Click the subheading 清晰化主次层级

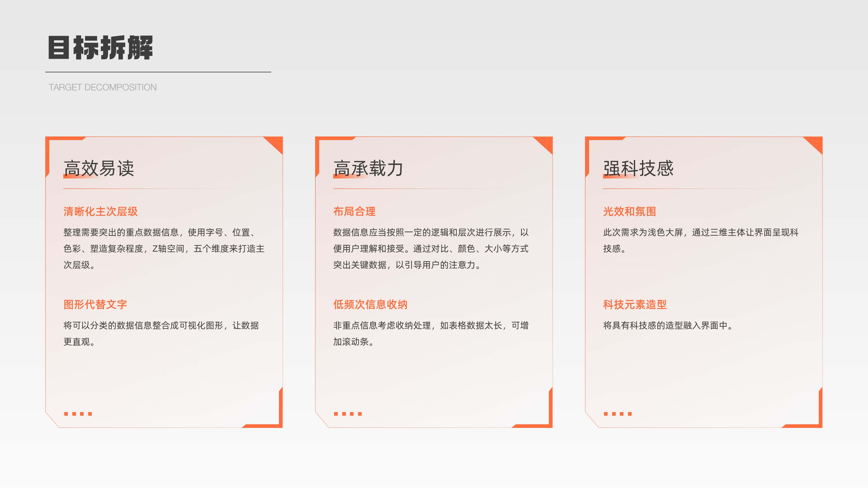click(101, 211)
